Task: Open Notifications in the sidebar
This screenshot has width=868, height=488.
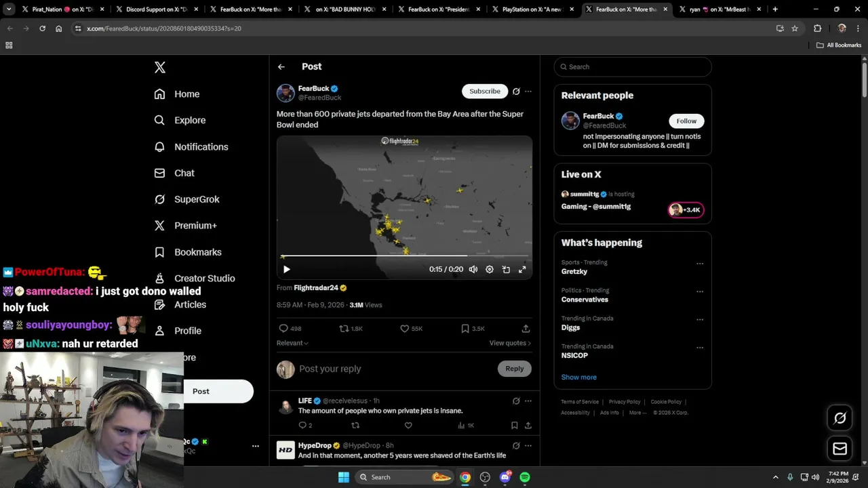Action: click(x=191, y=146)
